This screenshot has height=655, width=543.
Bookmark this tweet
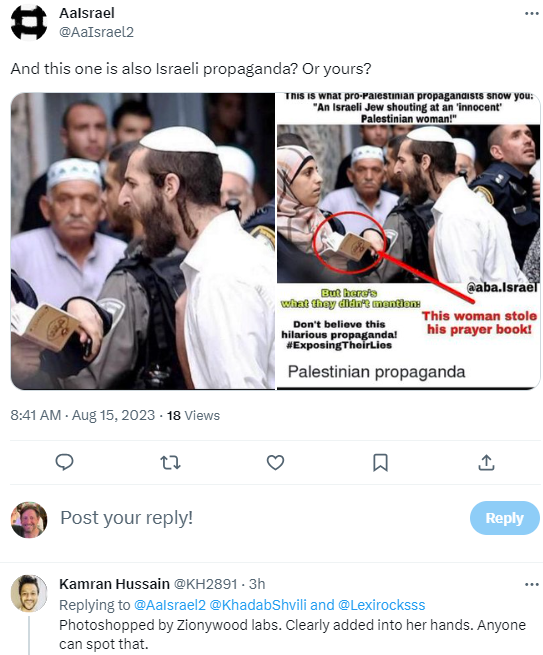(381, 462)
